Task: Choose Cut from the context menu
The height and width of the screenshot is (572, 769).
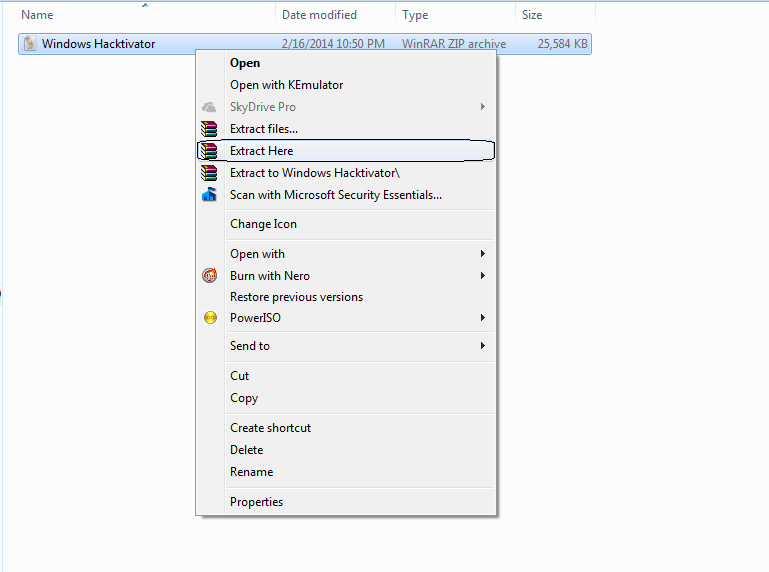Action: click(346, 376)
